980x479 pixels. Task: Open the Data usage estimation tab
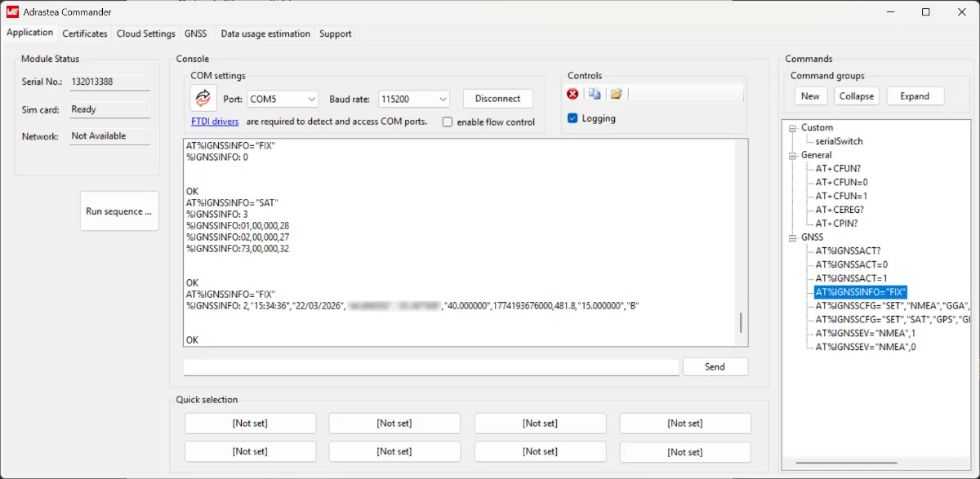point(265,33)
